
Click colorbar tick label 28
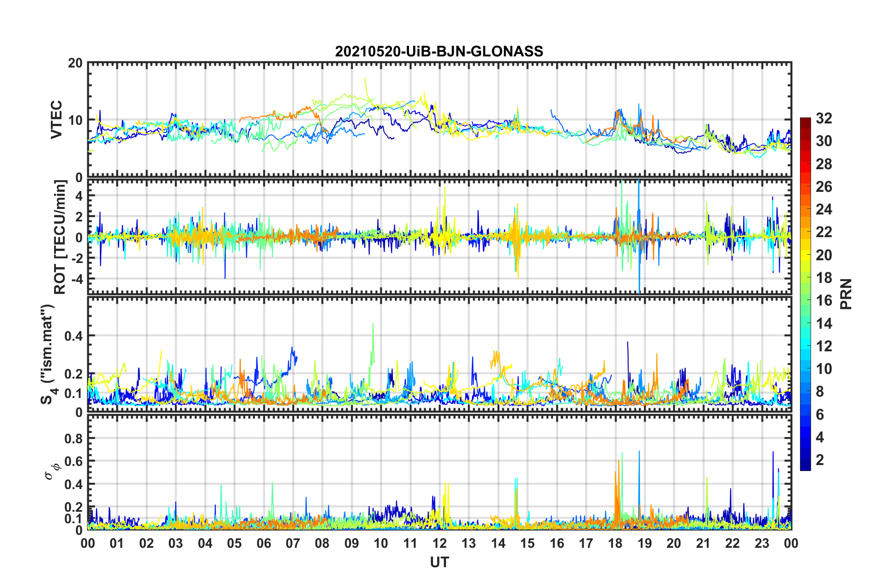point(824,164)
